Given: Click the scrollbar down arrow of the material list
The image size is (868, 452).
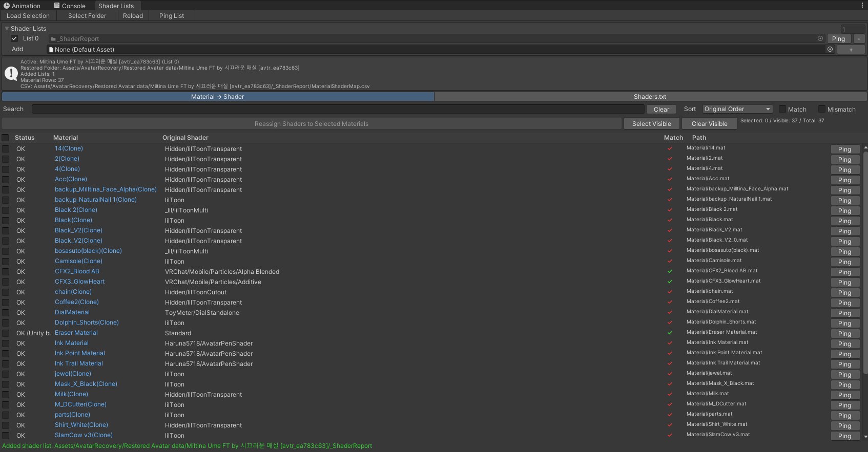Looking at the screenshot, I should point(865,437).
